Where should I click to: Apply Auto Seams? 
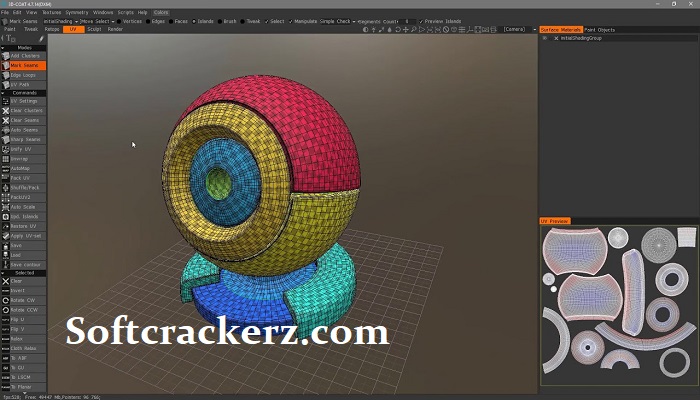[x=23, y=130]
